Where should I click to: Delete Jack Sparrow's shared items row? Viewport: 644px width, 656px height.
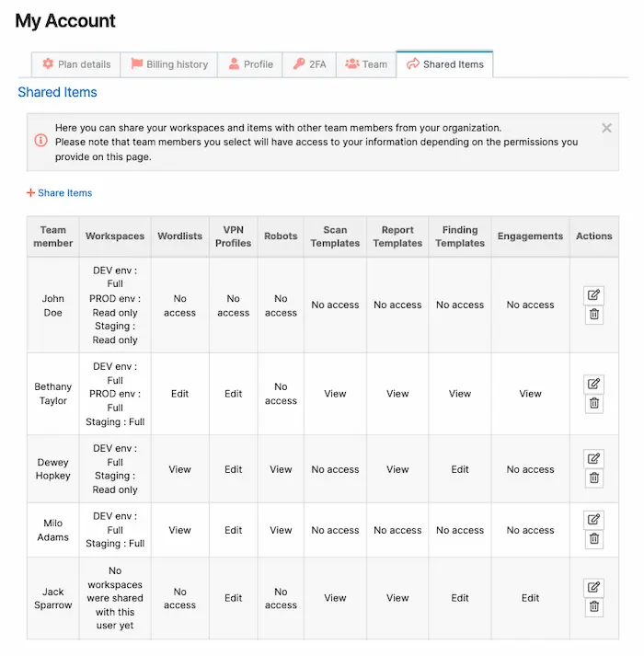pyautogui.click(x=593, y=606)
